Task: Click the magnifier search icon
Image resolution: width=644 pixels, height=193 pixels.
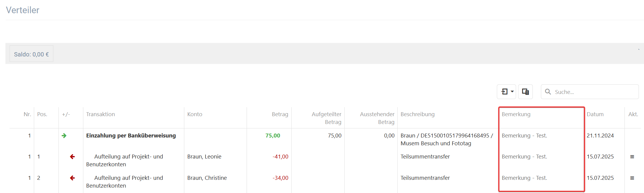Action: 548,92
